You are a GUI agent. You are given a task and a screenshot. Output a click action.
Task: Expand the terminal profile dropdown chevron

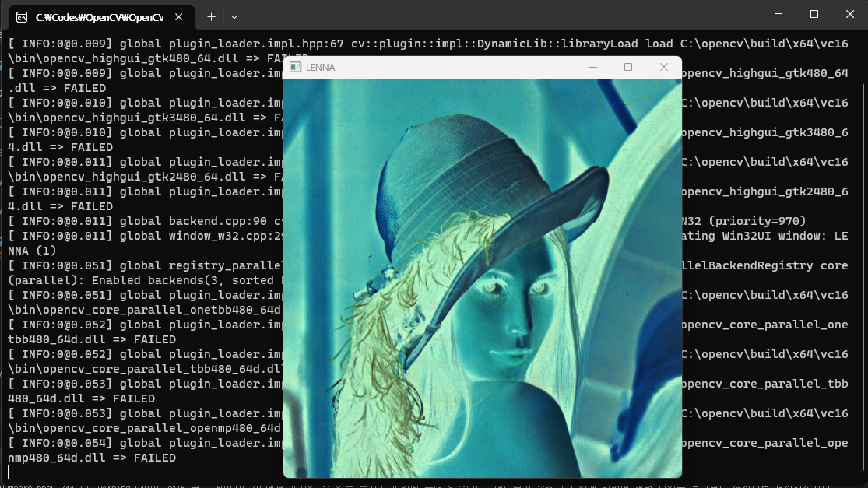234,17
